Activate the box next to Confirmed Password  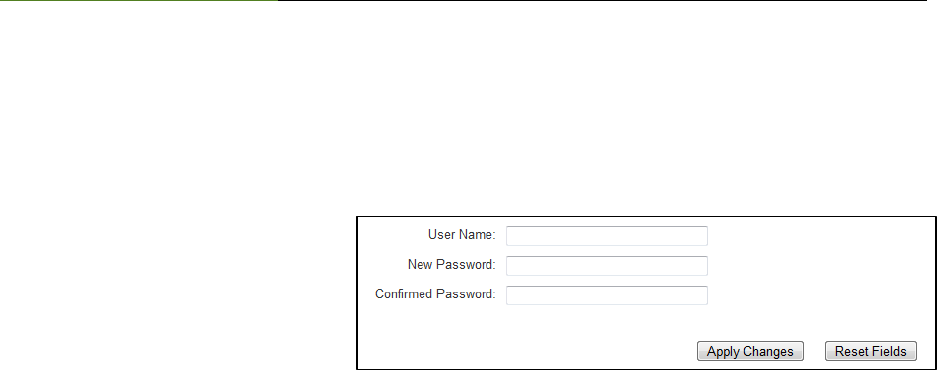(607, 295)
